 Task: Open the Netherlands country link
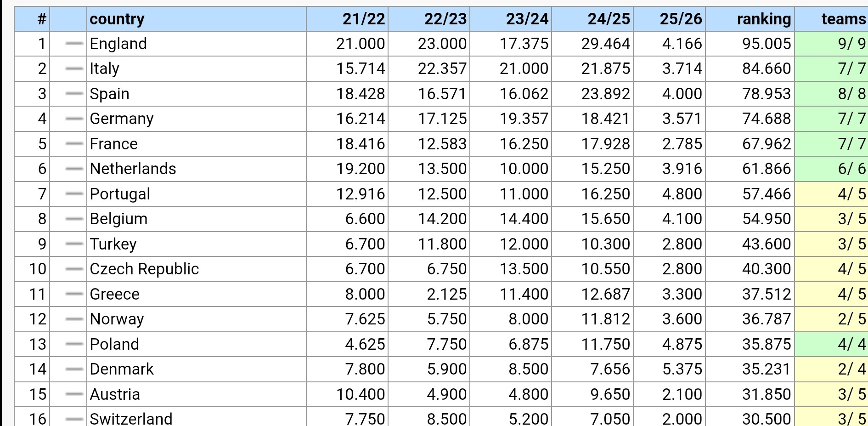(x=133, y=169)
